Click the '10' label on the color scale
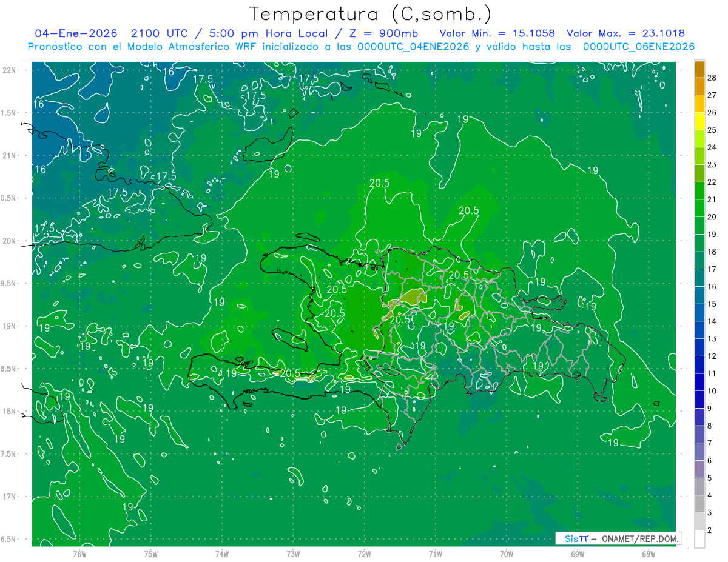 pos(712,391)
